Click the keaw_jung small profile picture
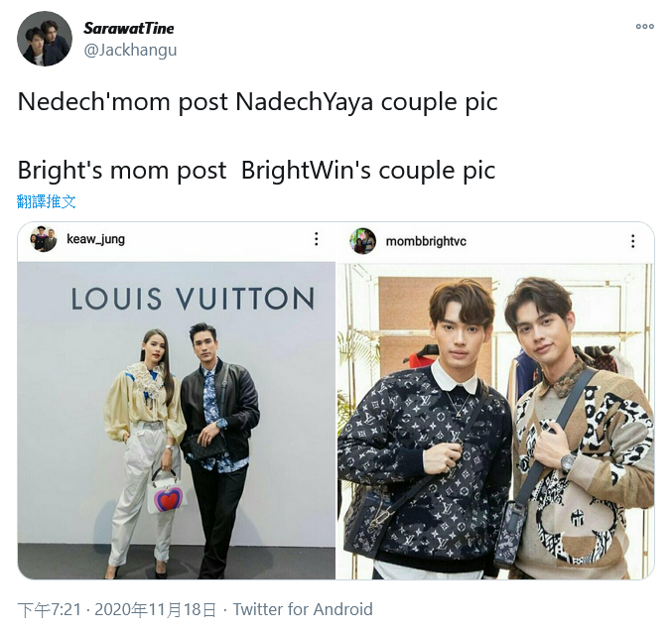This screenshot has width=672, height=637. (44, 239)
